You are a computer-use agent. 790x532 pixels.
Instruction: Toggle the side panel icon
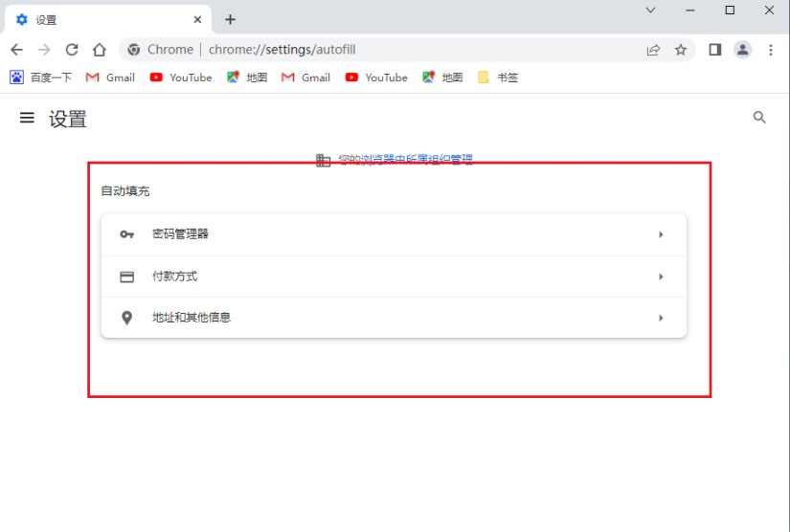(x=715, y=50)
